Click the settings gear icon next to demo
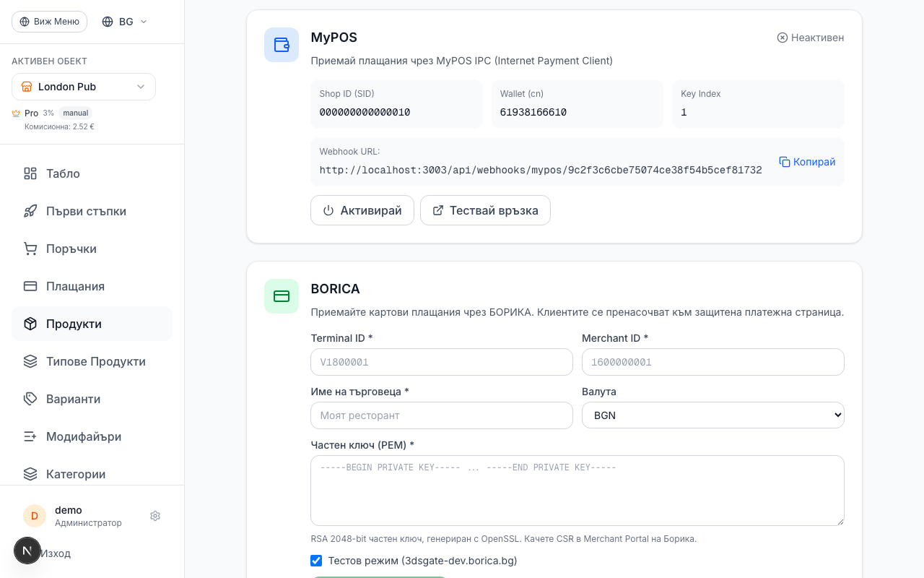 (x=155, y=516)
